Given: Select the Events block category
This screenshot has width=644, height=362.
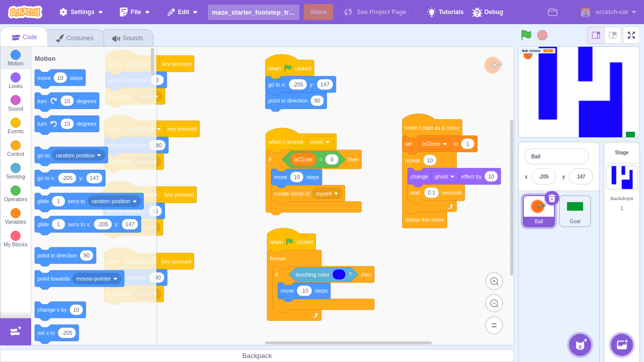Looking at the screenshot, I should 16,126.
